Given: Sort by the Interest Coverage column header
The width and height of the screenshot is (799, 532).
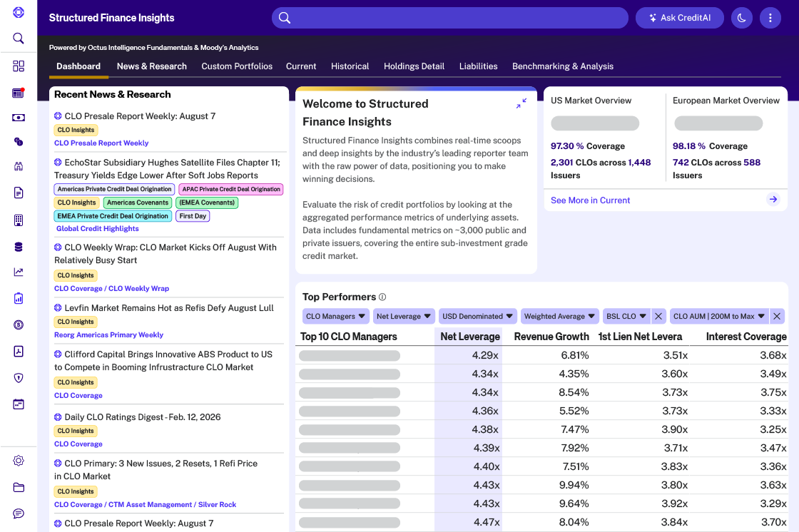Looking at the screenshot, I should 746,337.
